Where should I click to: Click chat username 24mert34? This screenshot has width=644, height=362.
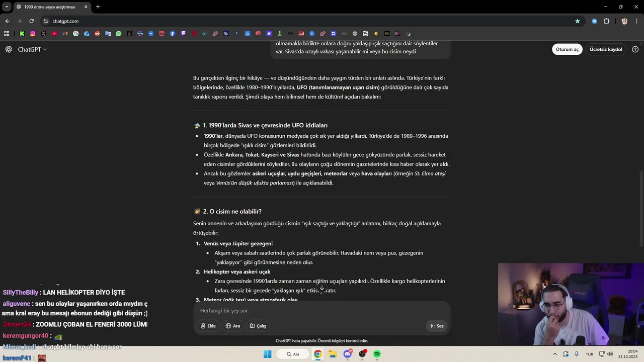(17, 324)
